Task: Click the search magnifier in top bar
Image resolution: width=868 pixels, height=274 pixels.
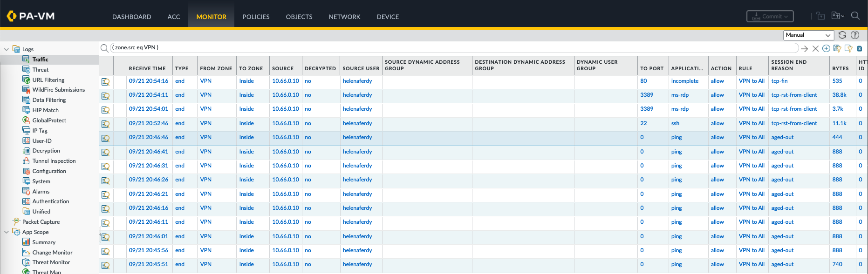Action: coord(855,16)
